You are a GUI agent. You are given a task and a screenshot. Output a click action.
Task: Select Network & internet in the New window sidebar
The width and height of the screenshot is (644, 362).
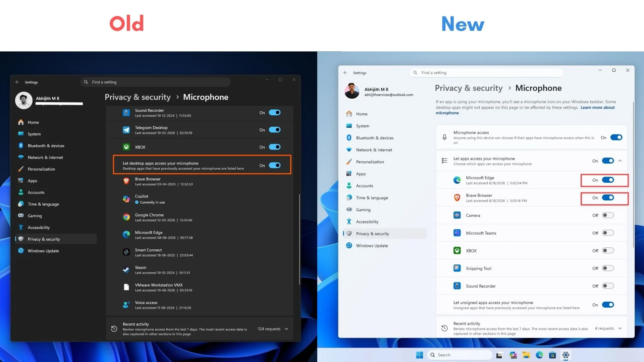(x=385, y=150)
